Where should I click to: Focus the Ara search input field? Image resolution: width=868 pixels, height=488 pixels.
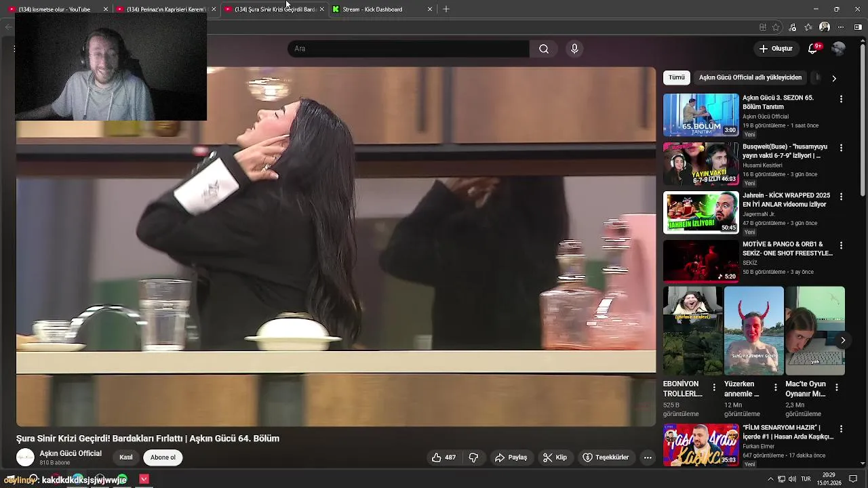408,49
